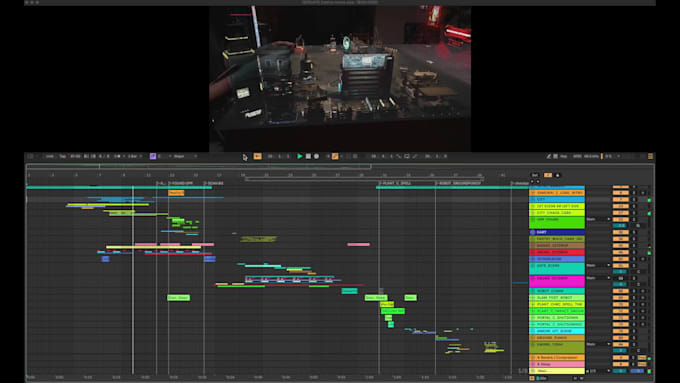Open the Main output dropdown on the magenta track

pos(598,278)
